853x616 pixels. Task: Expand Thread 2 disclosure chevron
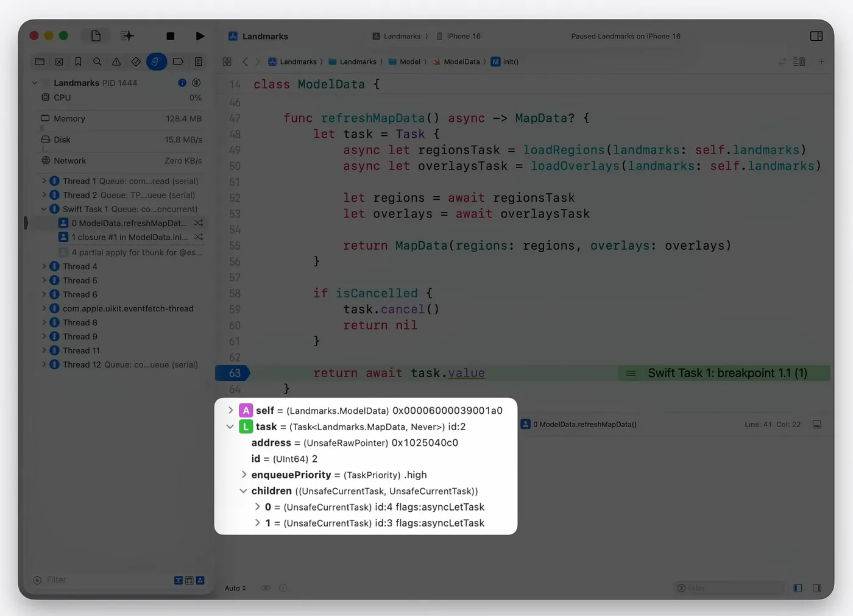coord(44,195)
